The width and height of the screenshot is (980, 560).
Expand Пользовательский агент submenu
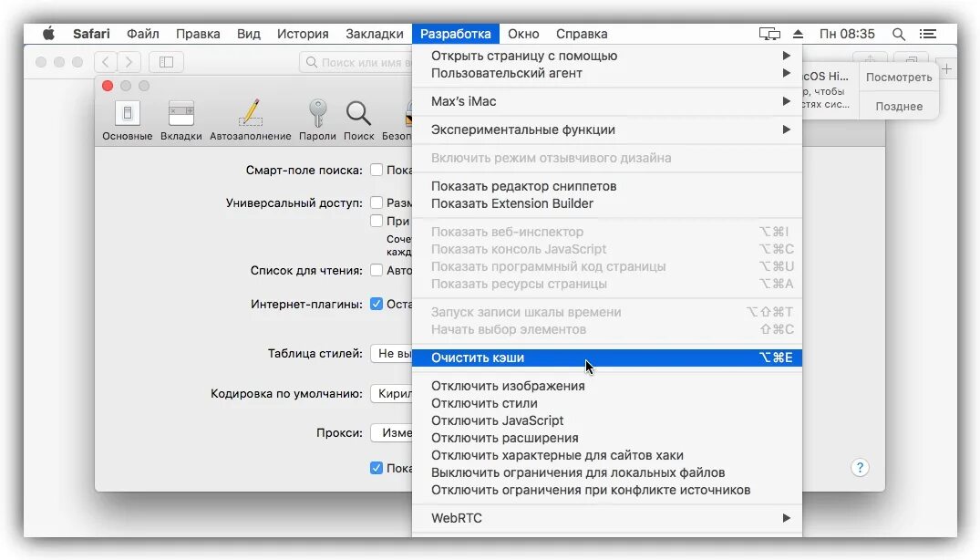[x=607, y=73]
